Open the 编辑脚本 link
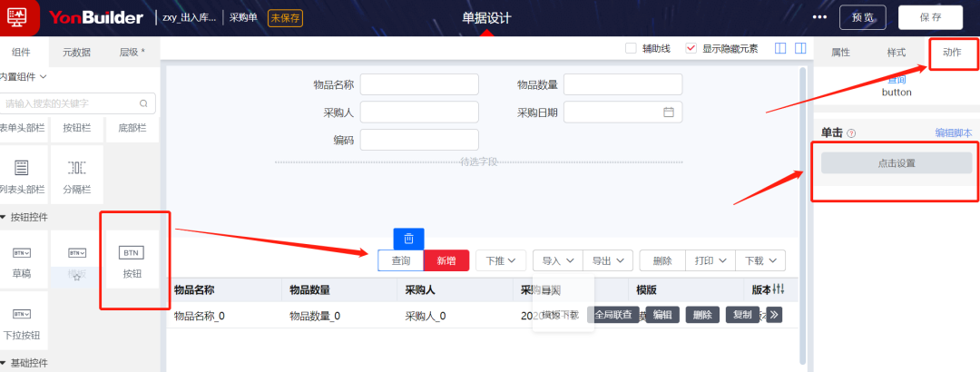The height and width of the screenshot is (372, 980). click(953, 132)
